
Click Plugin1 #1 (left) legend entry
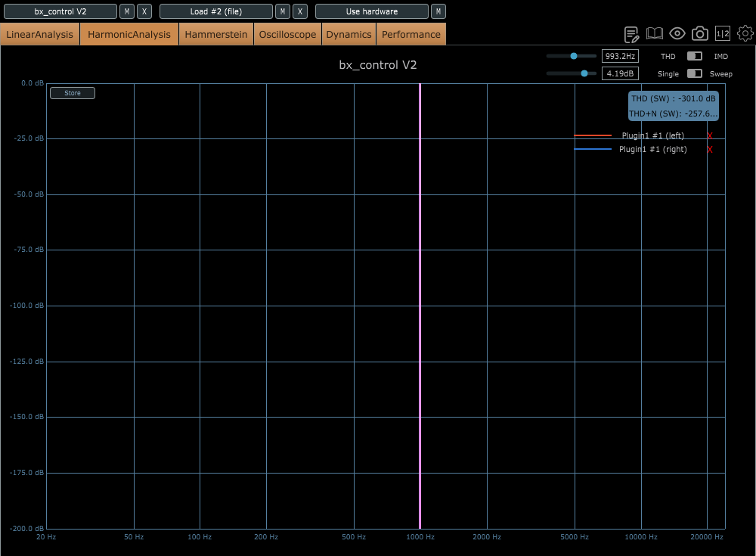coord(653,135)
